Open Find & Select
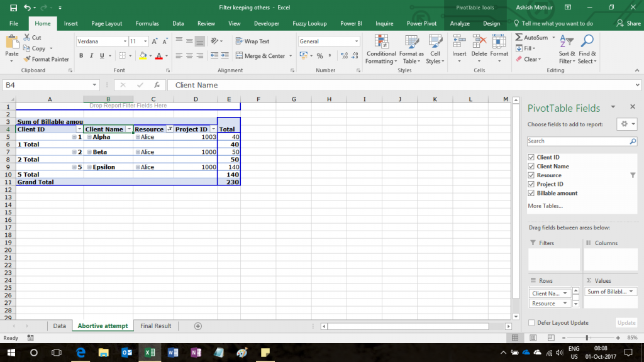This screenshot has height=362, width=644. 587,49
